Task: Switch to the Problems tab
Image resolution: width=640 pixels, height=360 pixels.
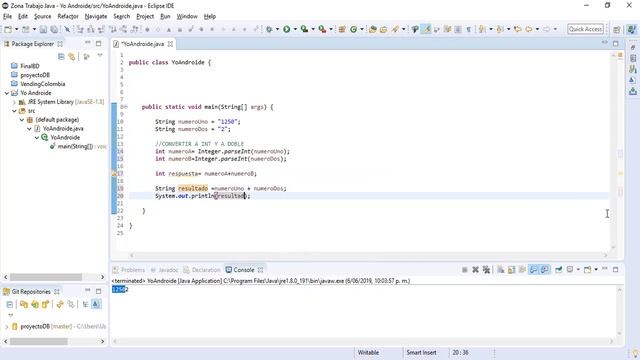Action: (129, 270)
